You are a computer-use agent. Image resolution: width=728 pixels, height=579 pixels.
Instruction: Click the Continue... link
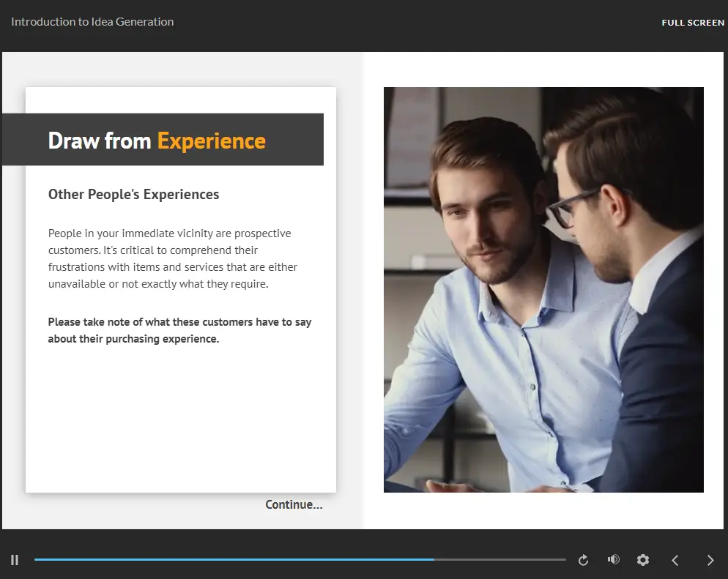click(x=294, y=504)
